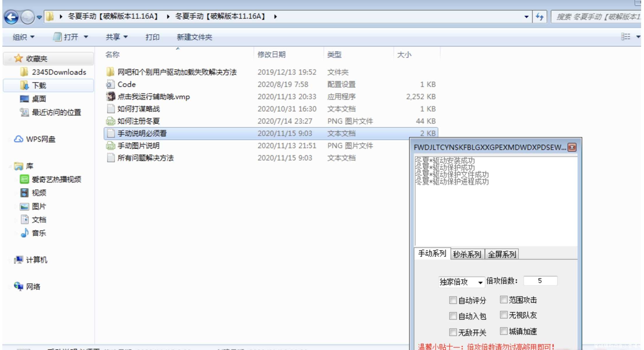Click the Forward navigation arrow button
The image size is (644, 350).
tap(28, 17)
